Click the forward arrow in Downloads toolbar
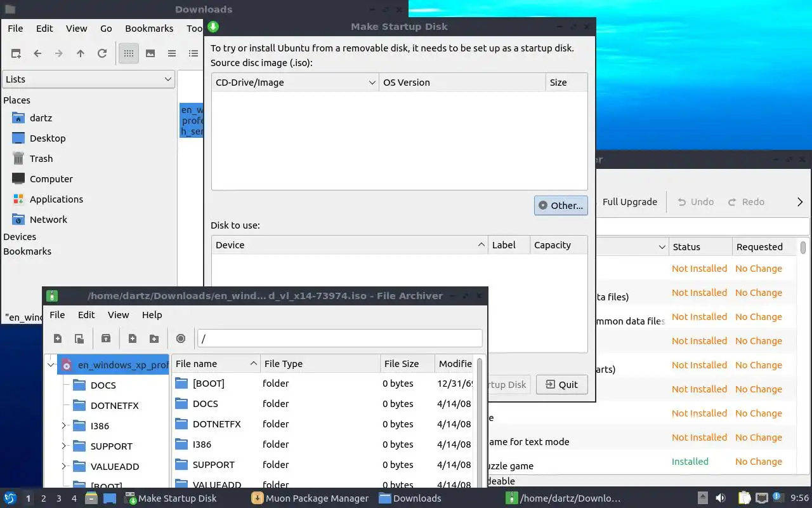The image size is (812, 508). 59,53
